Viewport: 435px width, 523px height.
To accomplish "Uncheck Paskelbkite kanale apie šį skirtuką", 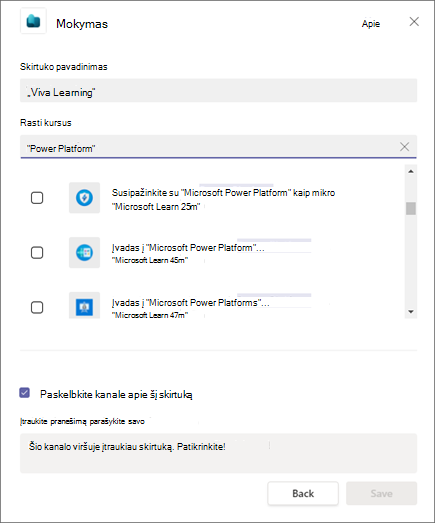I will click(x=25, y=393).
